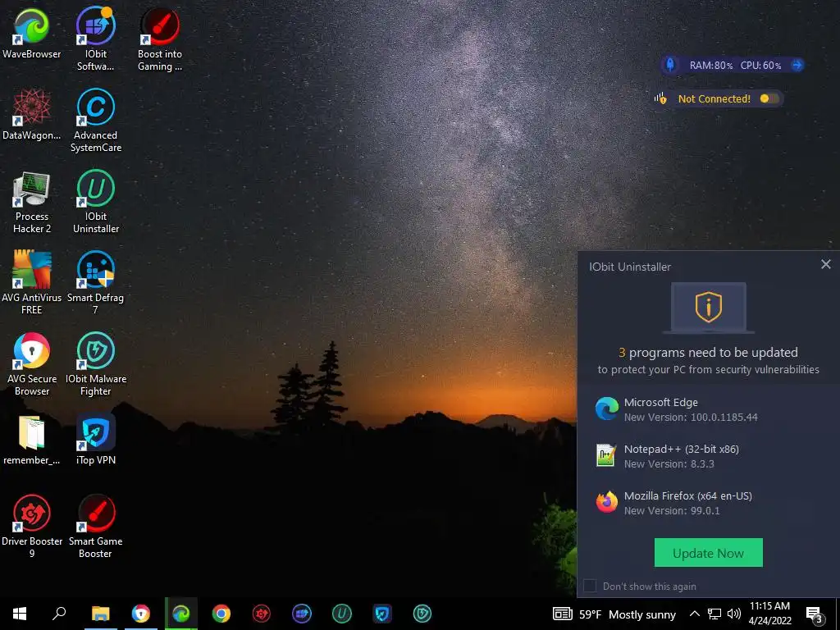Click the signal warning icon beside Not Connected
This screenshot has width=840, height=630.
(660, 98)
